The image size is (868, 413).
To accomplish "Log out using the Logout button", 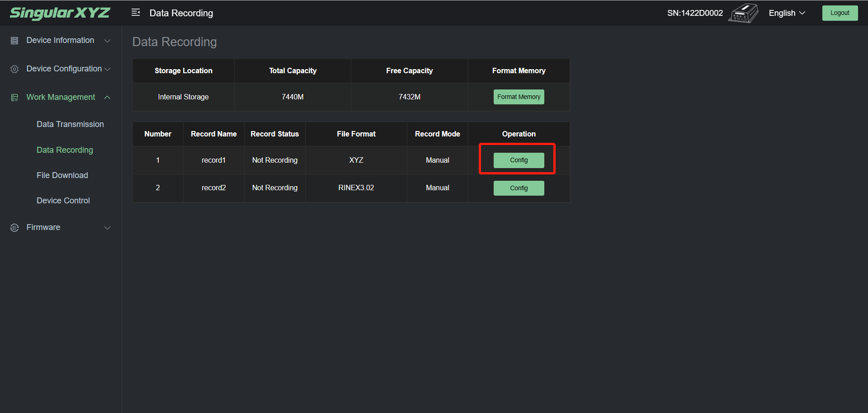I will coord(840,13).
